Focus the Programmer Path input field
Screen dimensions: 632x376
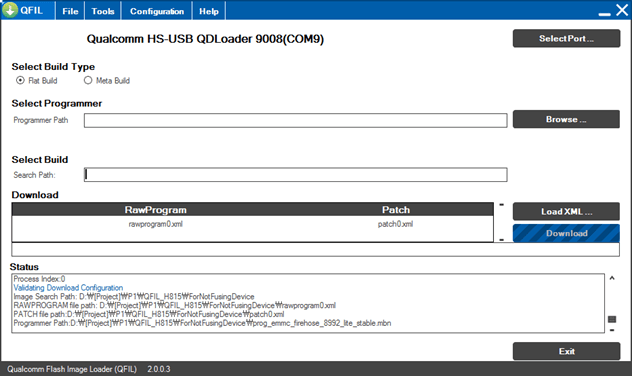tap(295, 120)
